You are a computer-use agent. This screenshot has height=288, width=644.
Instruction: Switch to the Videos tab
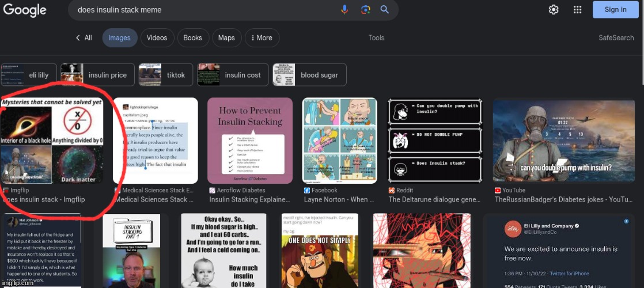157,38
